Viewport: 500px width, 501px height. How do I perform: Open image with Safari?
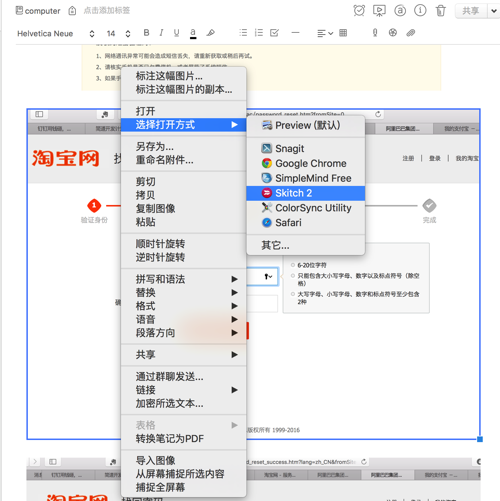306,222
